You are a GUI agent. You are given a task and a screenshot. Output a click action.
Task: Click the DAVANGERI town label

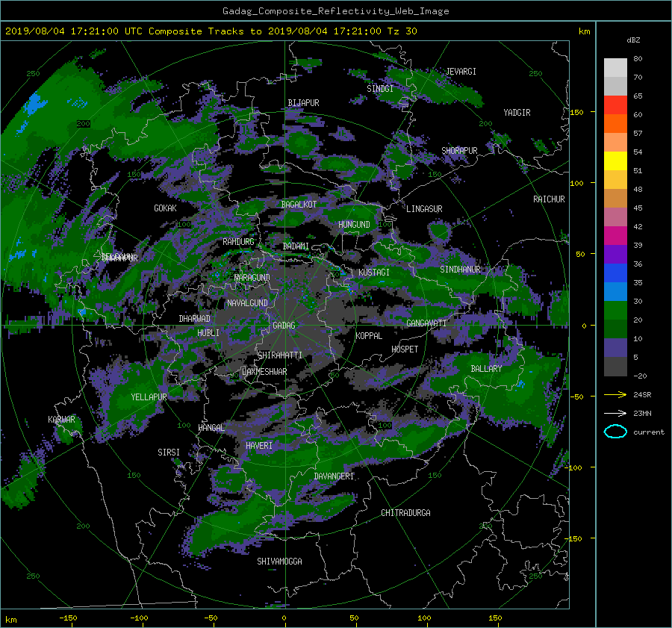click(x=334, y=476)
